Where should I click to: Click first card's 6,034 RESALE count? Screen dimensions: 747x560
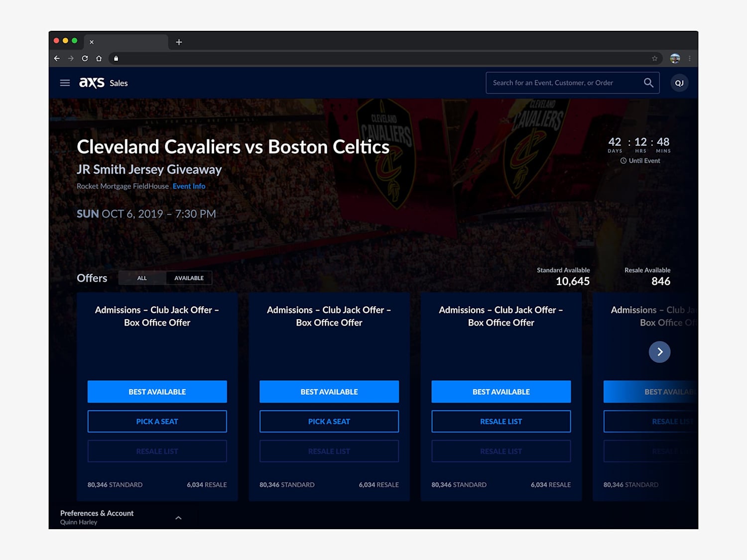[207, 485]
